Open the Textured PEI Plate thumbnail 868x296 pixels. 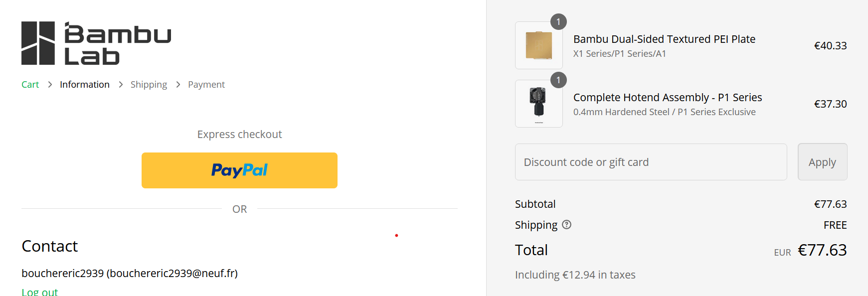pyautogui.click(x=538, y=45)
